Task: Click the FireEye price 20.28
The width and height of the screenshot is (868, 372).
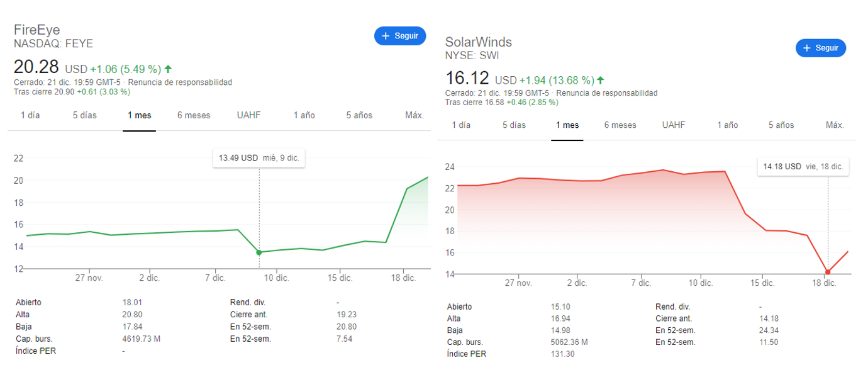Action: click(36, 67)
